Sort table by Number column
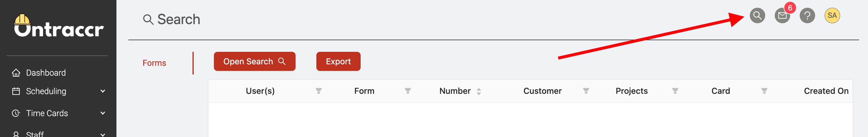Screen dimensions: 868x137 (x=479, y=91)
